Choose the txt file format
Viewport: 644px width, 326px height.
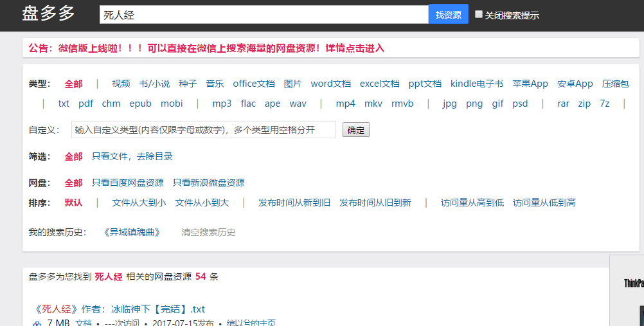tap(64, 104)
